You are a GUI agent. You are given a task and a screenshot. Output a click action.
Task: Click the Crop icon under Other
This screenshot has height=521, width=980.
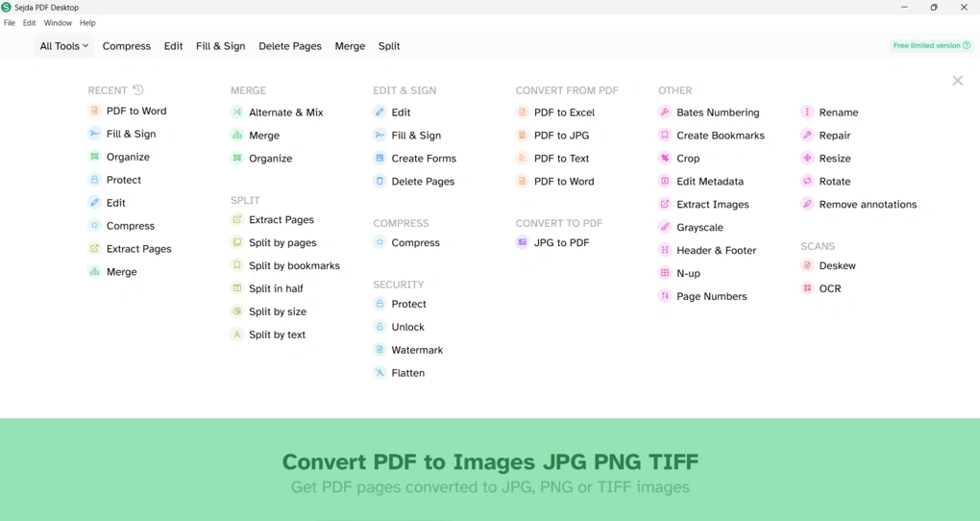[x=664, y=159]
